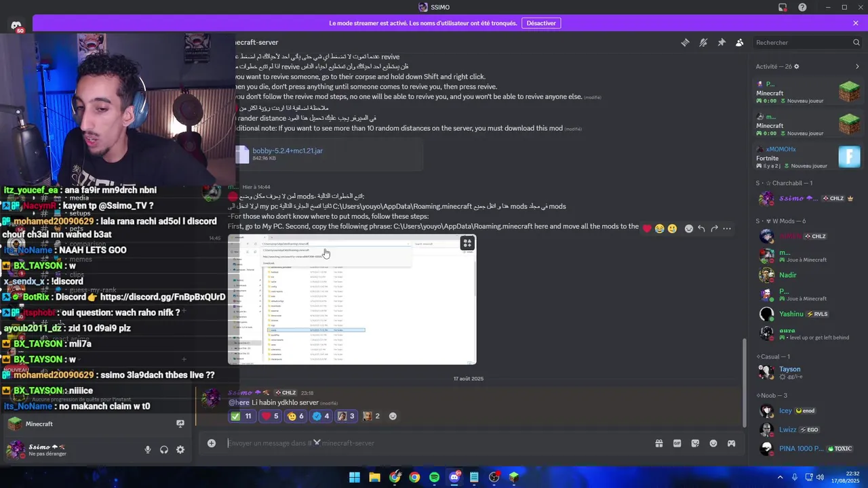Open more options on hovered message
The width and height of the screenshot is (868, 488).
(x=727, y=228)
